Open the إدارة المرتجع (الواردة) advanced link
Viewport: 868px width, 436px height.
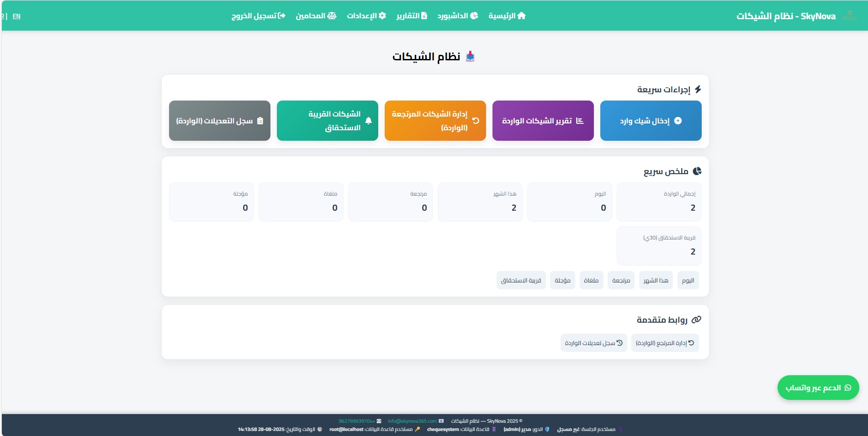tap(665, 343)
